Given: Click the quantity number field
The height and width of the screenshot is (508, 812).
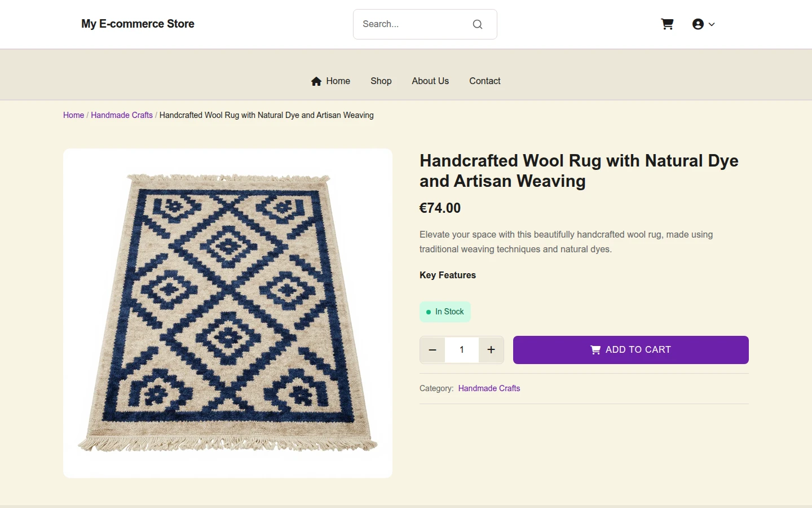Looking at the screenshot, I should pos(462,350).
